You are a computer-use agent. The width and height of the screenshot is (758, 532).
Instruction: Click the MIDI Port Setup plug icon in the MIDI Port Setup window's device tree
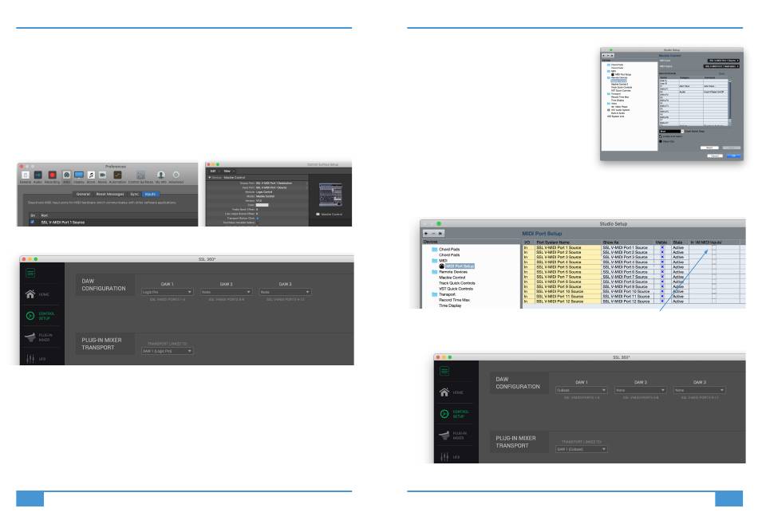pyautogui.click(x=441, y=266)
